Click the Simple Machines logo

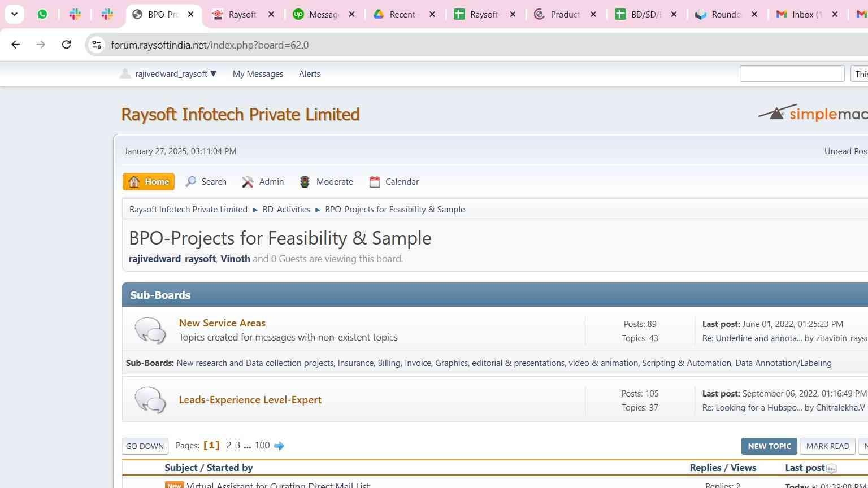click(813, 113)
